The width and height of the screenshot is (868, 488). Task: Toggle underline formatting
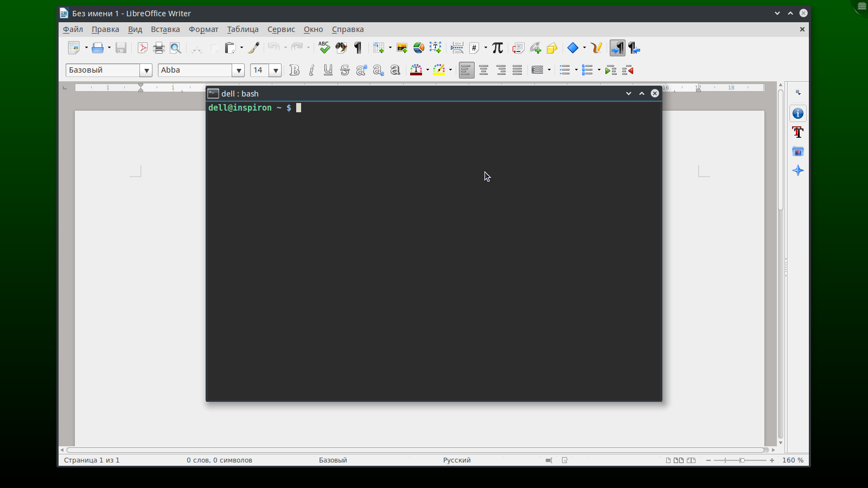328,70
